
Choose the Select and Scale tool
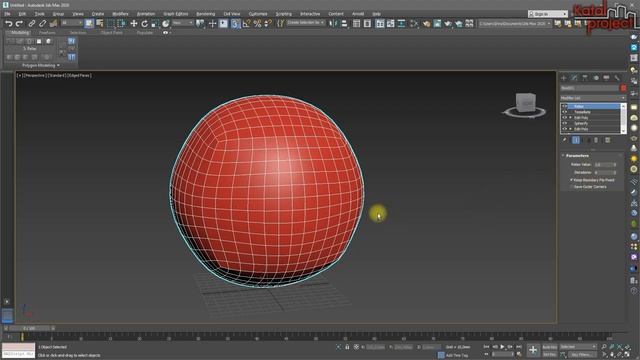tap(155, 24)
